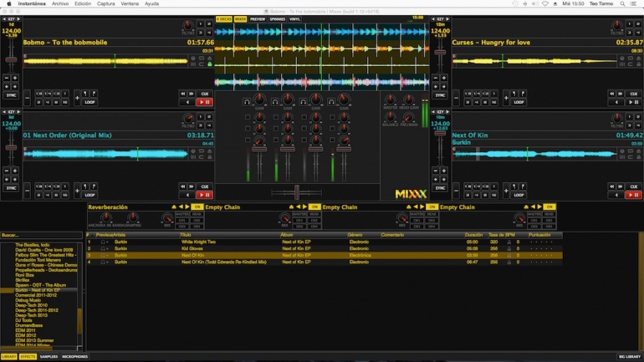644x362 pixels.
Task: Click the MASTER volume knob
Action: click(x=390, y=99)
